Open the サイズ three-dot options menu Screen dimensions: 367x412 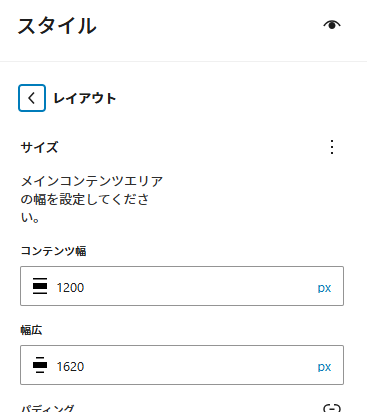tap(332, 147)
